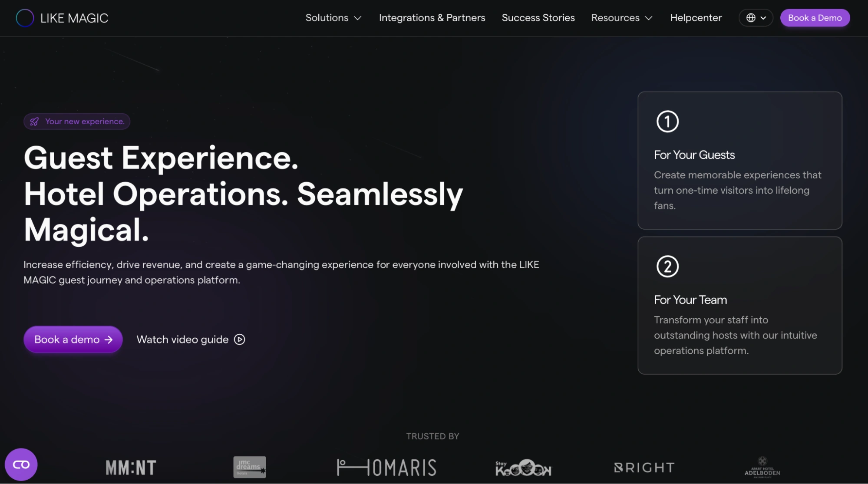Click the hero Book a demo button
The height and width of the screenshot is (484, 868).
click(x=73, y=339)
